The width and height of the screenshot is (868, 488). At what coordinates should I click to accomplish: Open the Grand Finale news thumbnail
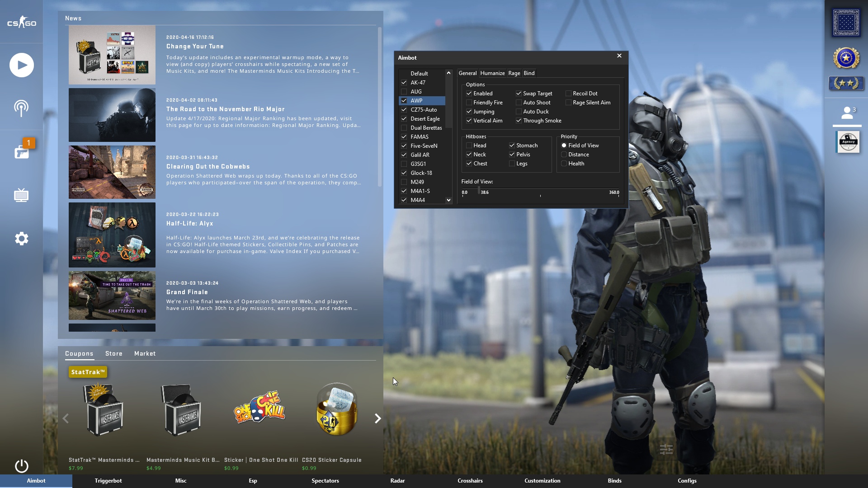pyautogui.click(x=112, y=296)
